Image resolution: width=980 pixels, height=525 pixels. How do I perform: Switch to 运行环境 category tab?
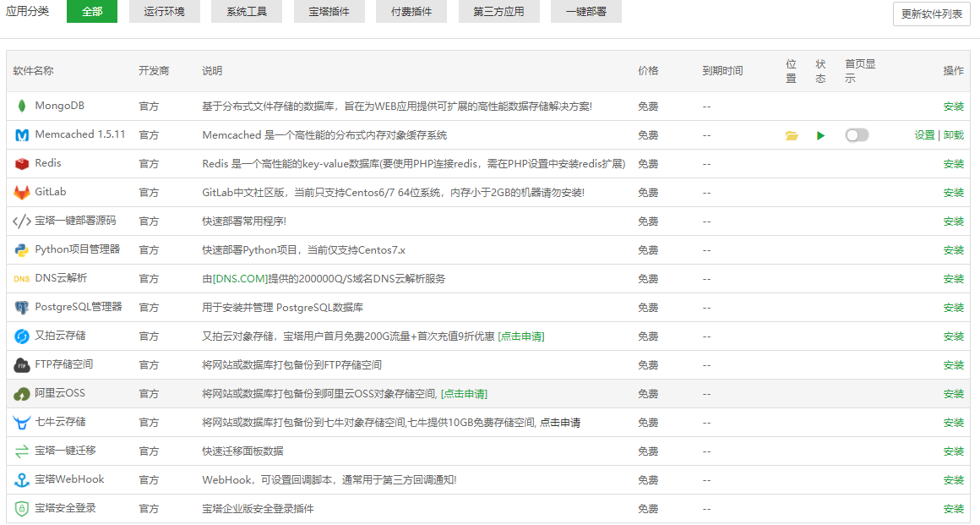(165, 11)
